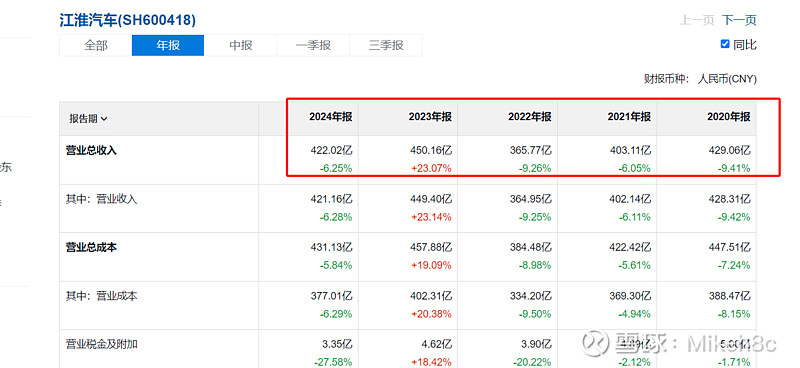This screenshot has width=800, height=368.
Task: Click the 营业税金及附加 row label
Action: click(102, 345)
